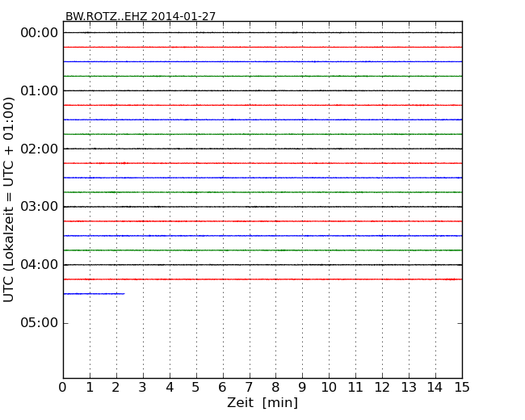Click x-axis tick label 4
The width and height of the screenshot is (525, 420).
tap(170, 387)
